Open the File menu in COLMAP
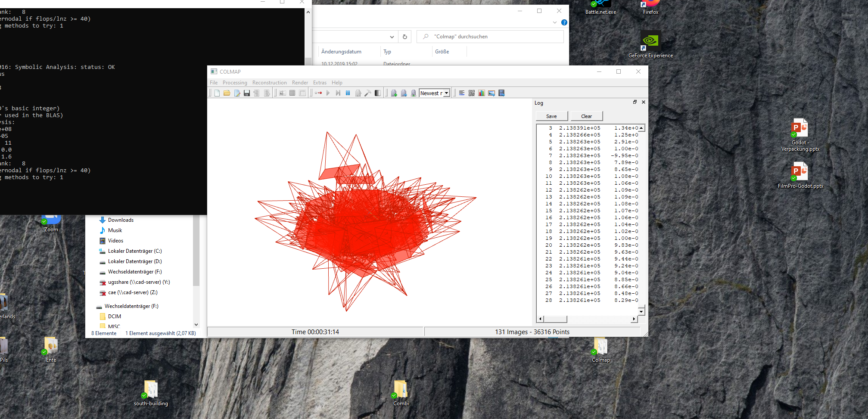Viewport: 868px width, 419px height. pyautogui.click(x=214, y=83)
